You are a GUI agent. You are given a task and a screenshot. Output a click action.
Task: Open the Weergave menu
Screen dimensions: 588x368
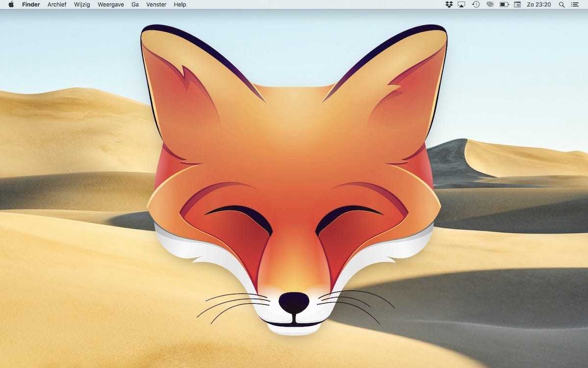coord(111,4)
